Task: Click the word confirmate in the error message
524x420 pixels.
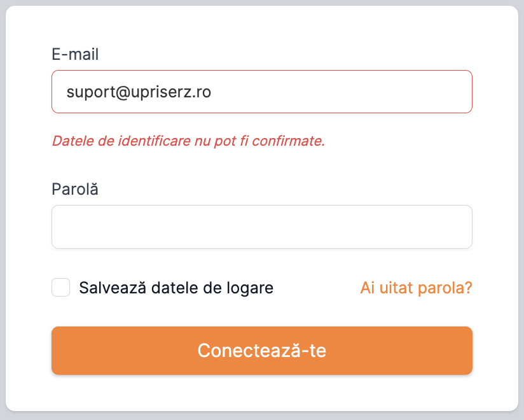Action: (x=288, y=141)
